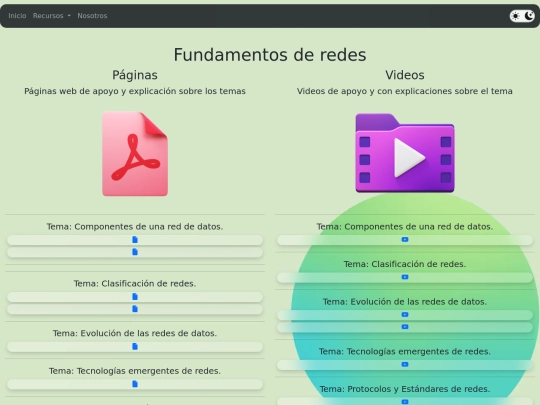The image size is (540, 405).
Task: Click 'Páginas web de apoyo' description text
Action: (135, 91)
